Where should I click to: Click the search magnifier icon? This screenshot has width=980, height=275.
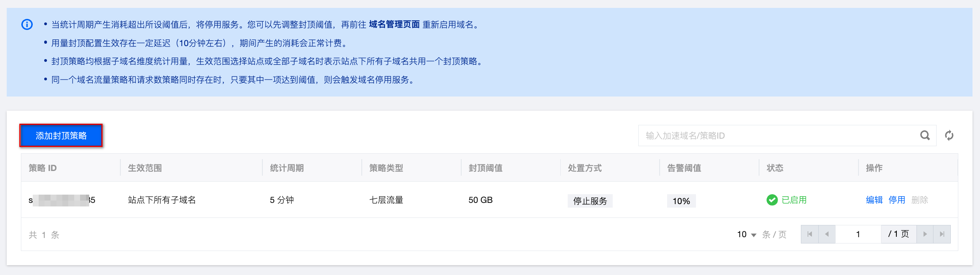925,136
